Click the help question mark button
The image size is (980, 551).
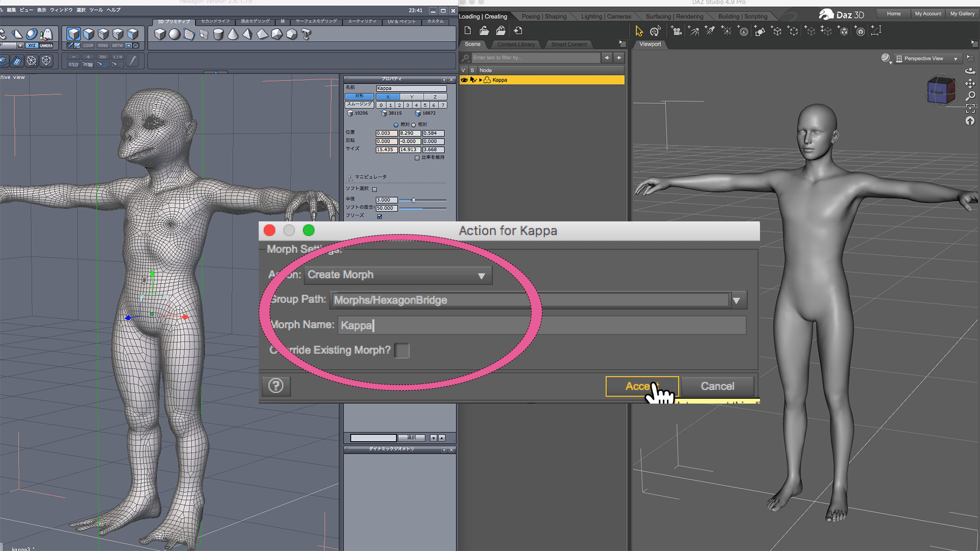tap(276, 386)
